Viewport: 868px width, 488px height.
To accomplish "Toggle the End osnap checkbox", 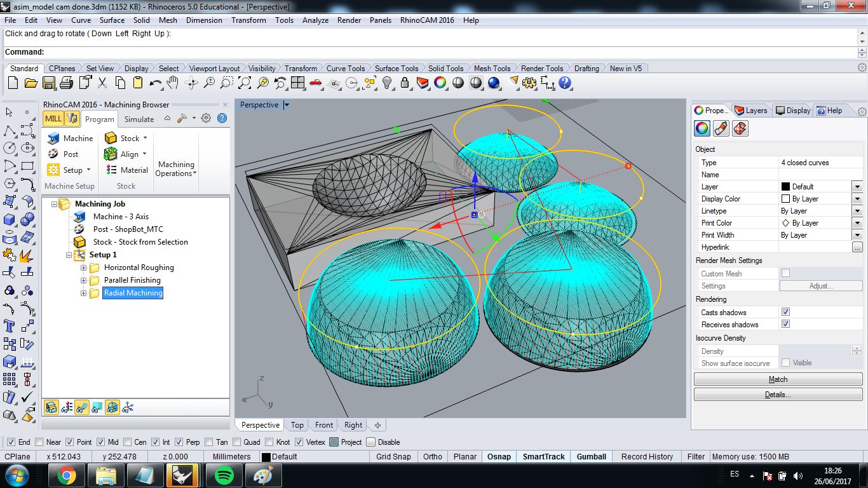I will click(x=10, y=442).
